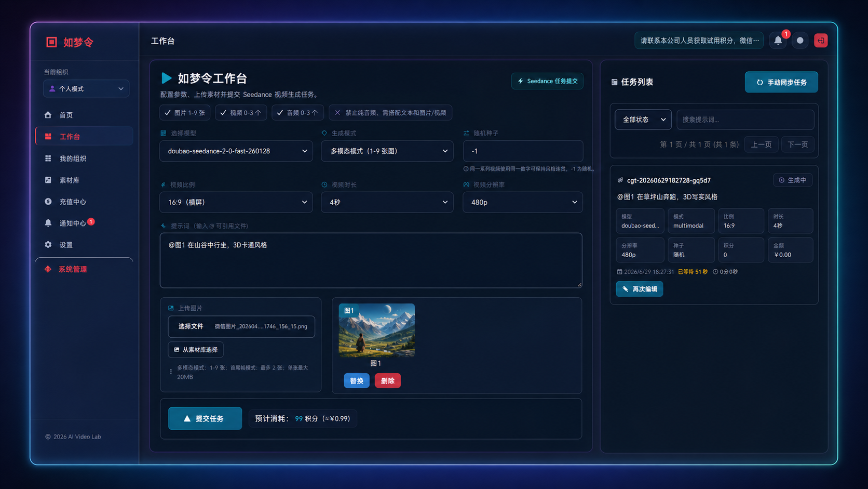Click the clock icon by 视频时长
Screen dimensions: 868x489
[324, 184]
